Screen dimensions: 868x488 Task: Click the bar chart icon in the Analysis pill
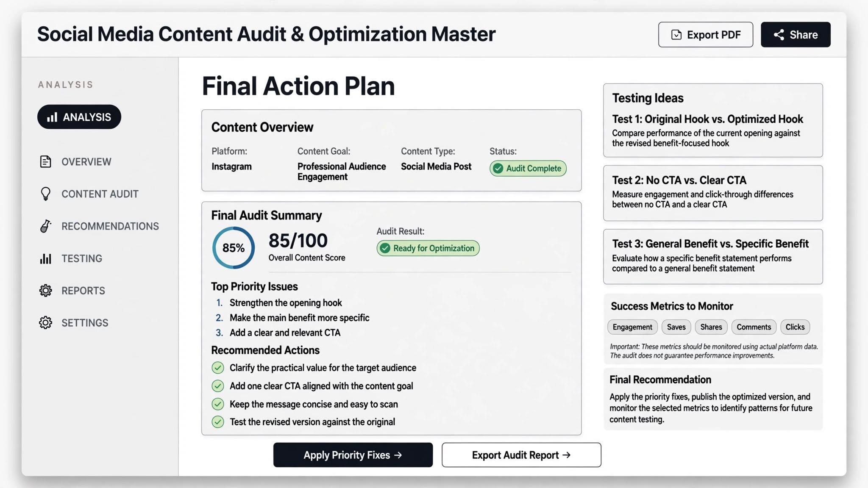pos(52,117)
